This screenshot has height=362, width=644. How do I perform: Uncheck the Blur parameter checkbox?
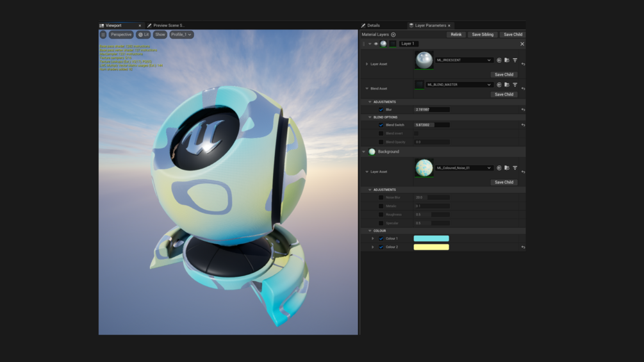[381, 110]
